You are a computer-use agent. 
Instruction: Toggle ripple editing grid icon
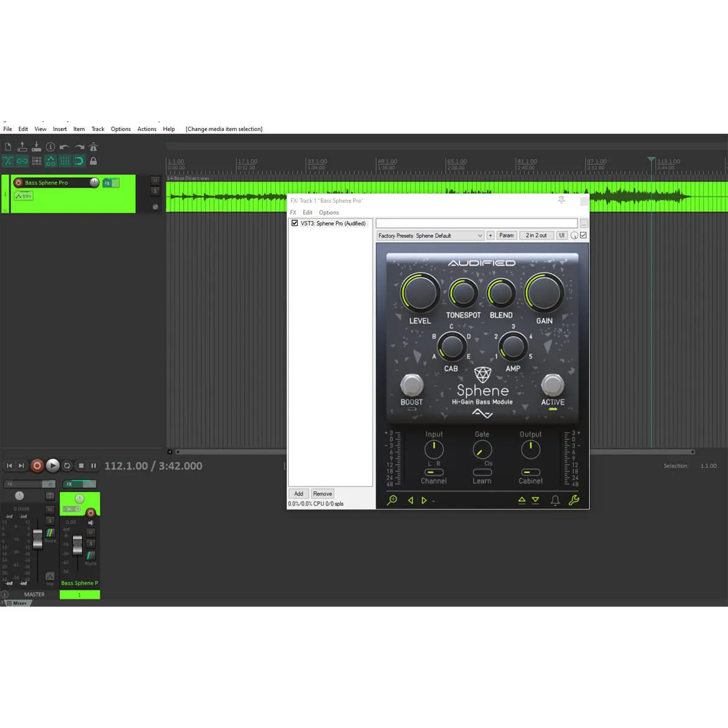click(x=36, y=161)
